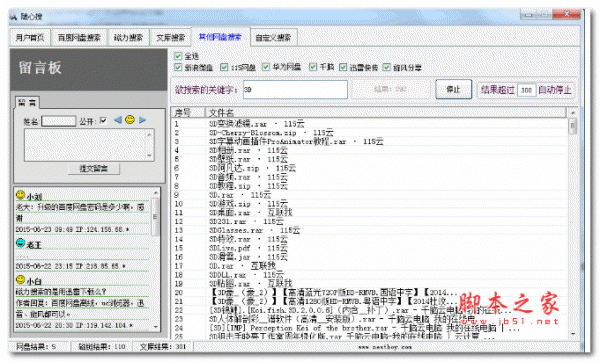600x362 pixels.
Task: Toggle the 全选 select-all checkbox
Action: pos(178,56)
